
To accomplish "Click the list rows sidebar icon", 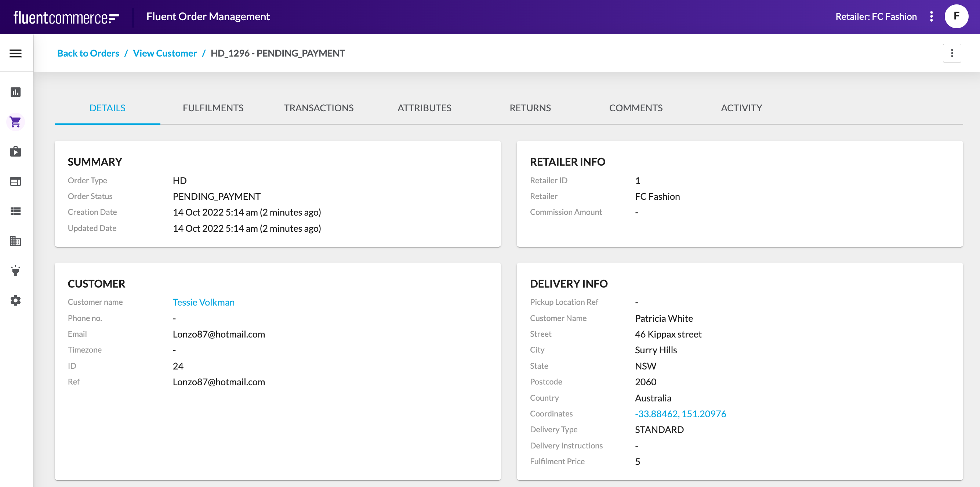I will click(x=15, y=211).
